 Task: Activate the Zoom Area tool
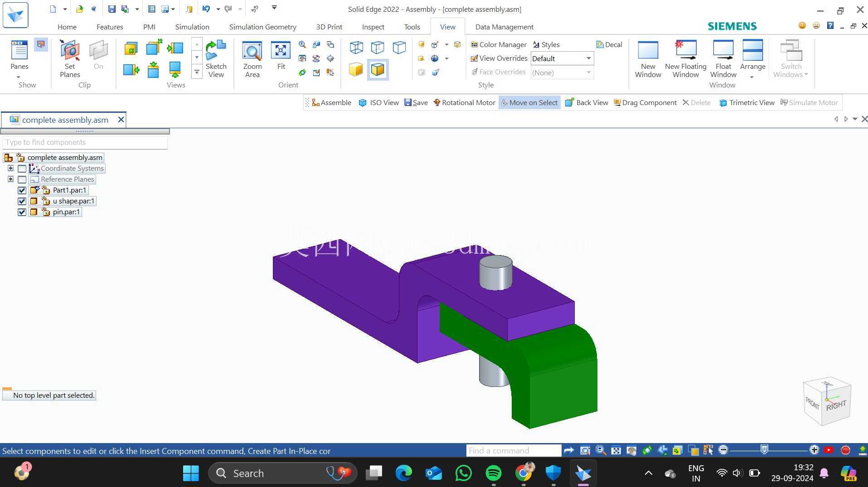click(x=252, y=59)
